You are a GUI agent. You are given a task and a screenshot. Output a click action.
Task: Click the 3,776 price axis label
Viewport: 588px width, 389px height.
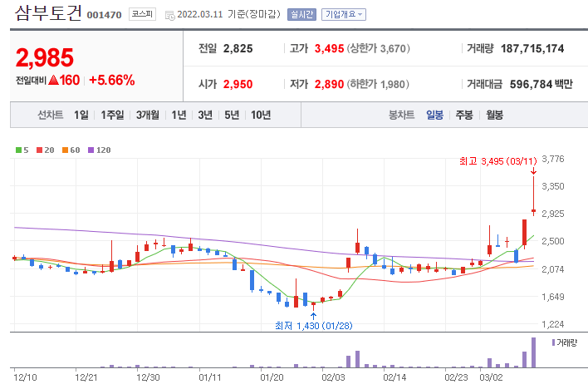point(553,159)
